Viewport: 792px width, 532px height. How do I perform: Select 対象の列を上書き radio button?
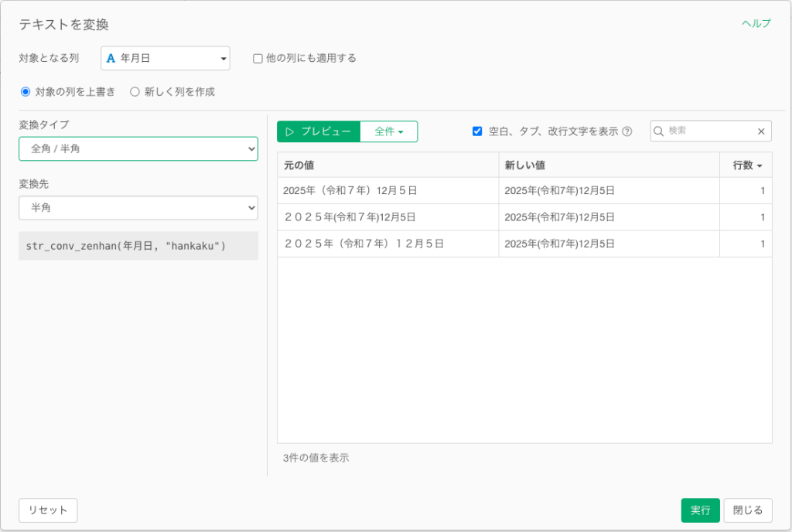tap(26, 91)
